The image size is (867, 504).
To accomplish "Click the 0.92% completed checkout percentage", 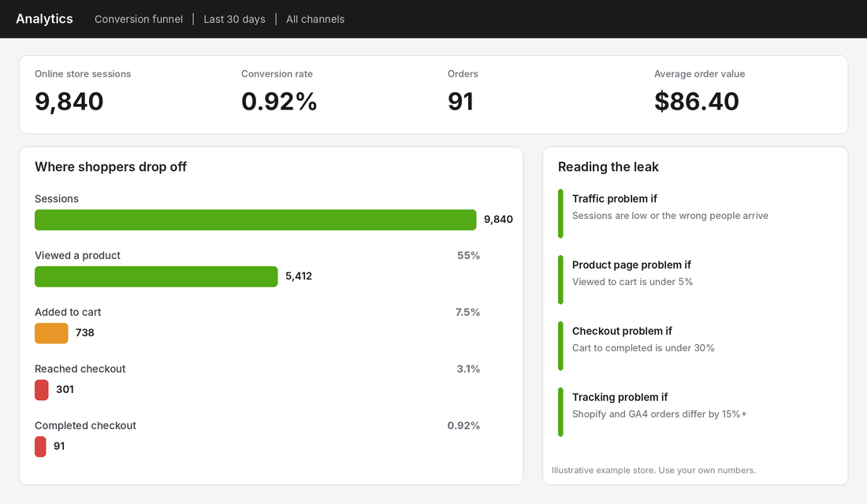I will [x=463, y=425].
